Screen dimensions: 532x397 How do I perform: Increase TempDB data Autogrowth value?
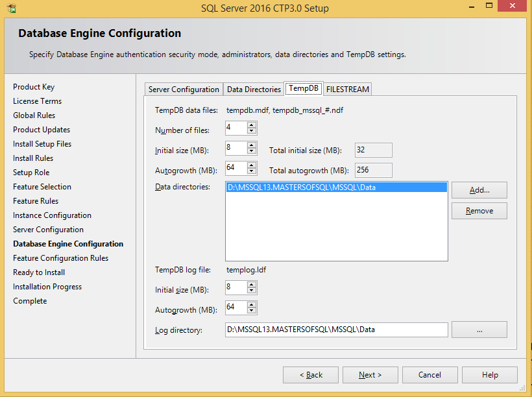[252, 165]
